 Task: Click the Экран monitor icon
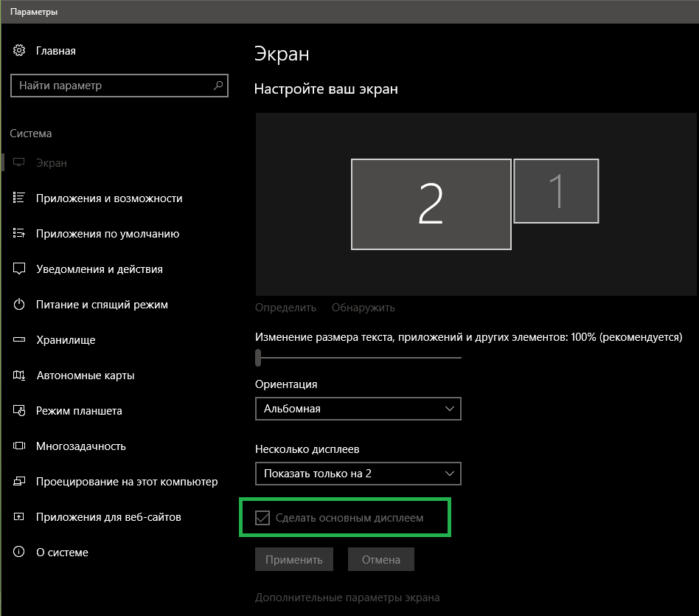click(x=18, y=162)
